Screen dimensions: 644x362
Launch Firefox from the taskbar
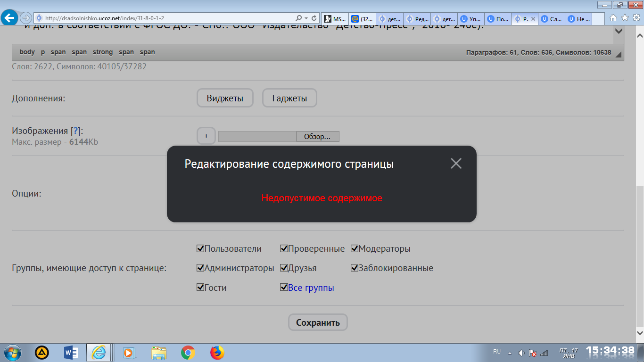[x=217, y=353]
